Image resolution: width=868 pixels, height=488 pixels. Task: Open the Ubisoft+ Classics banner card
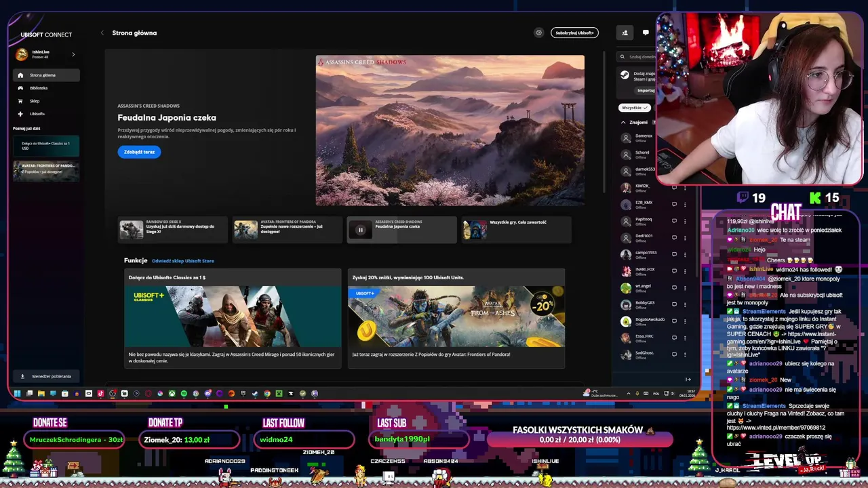coord(233,318)
